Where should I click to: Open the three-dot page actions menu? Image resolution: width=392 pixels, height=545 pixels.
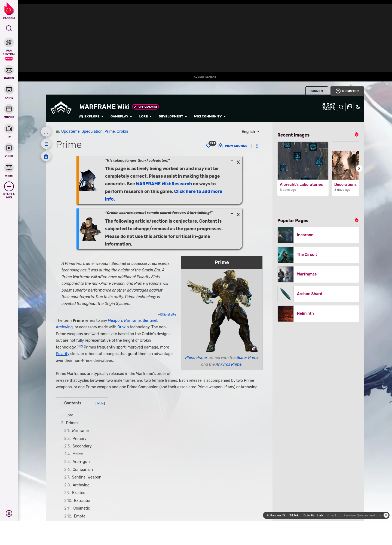[257, 146]
